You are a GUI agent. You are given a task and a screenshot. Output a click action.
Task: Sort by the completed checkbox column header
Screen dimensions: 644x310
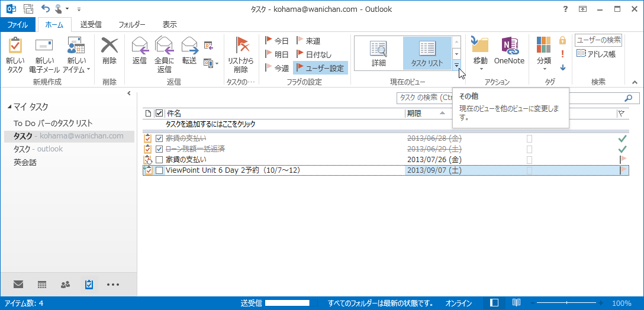pyautogui.click(x=160, y=114)
